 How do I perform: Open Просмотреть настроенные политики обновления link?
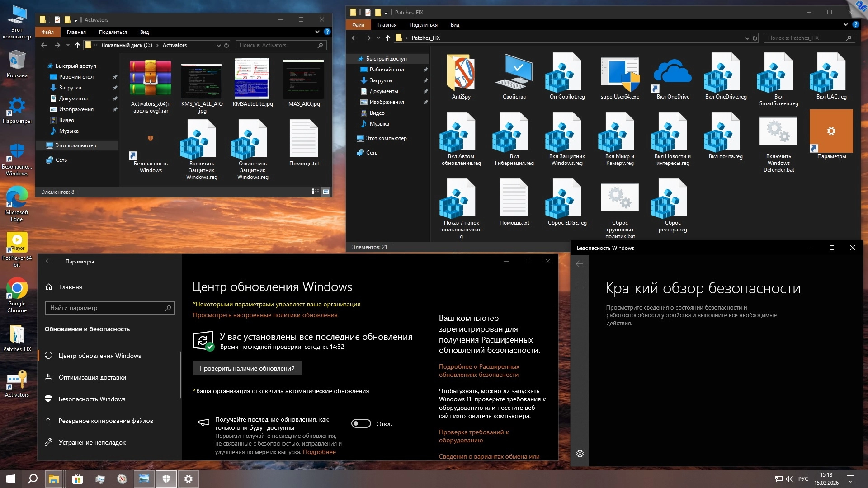[x=265, y=315]
